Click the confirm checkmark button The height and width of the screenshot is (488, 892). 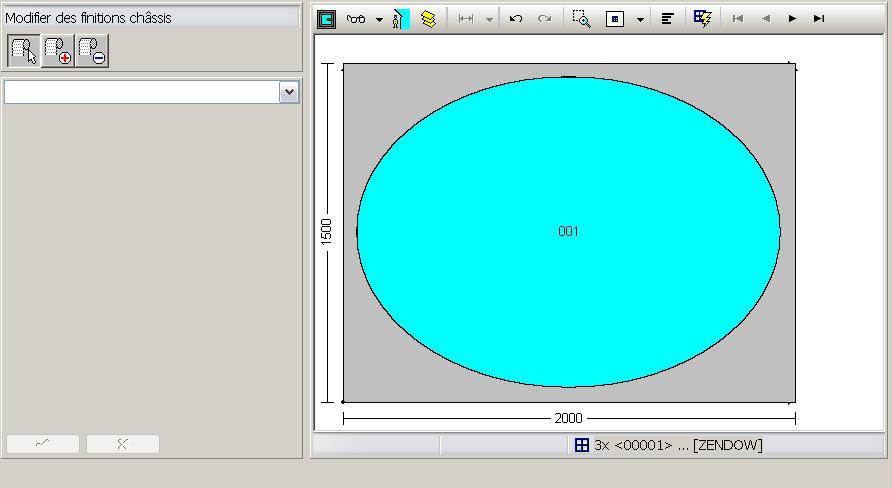pyautogui.click(x=43, y=444)
